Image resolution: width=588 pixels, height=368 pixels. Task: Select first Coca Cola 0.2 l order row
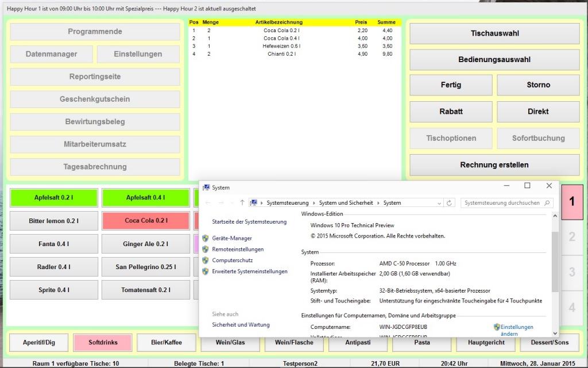[x=295, y=30]
